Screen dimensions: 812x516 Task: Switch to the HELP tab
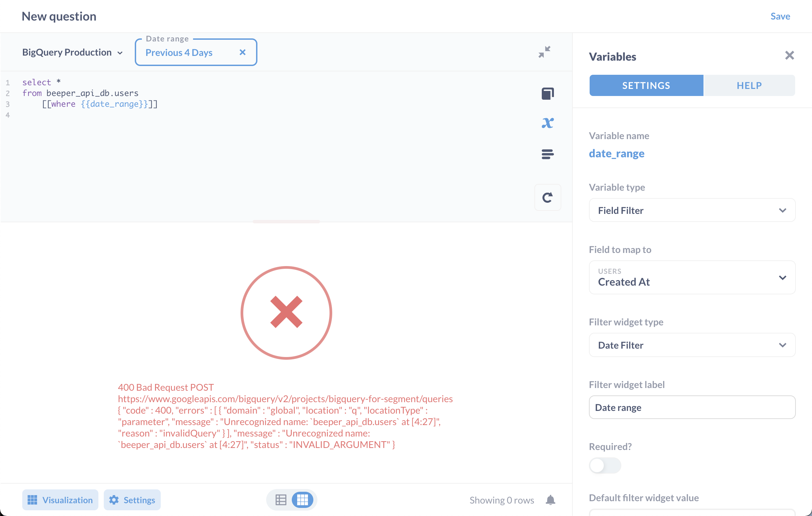pos(749,85)
